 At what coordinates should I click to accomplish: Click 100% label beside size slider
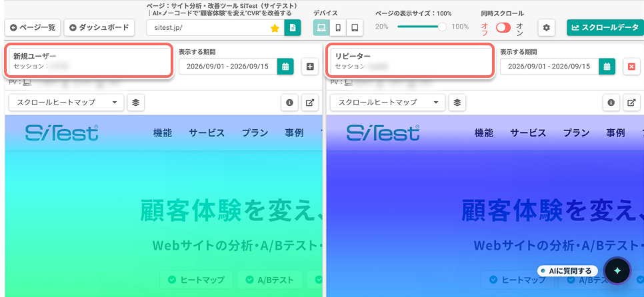[460, 27]
